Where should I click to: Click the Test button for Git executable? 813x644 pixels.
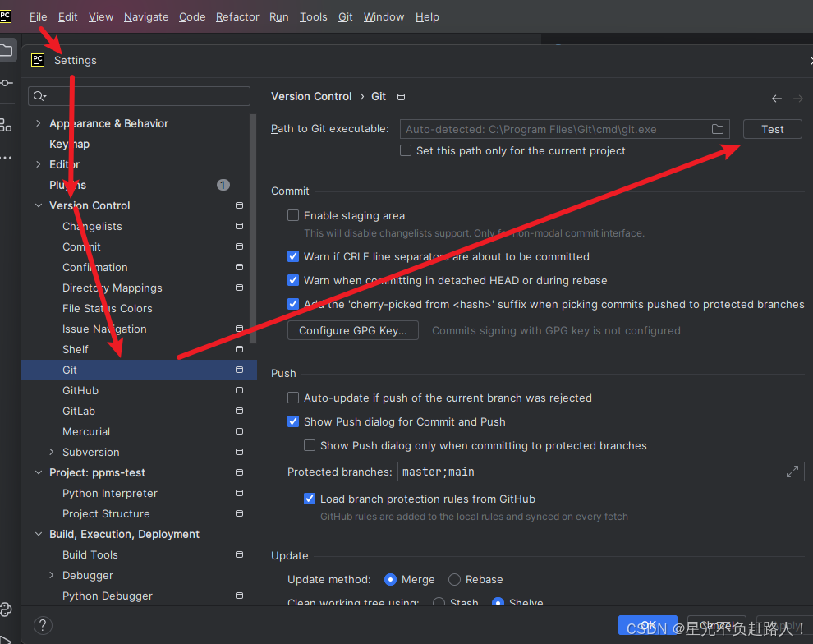click(773, 129)
